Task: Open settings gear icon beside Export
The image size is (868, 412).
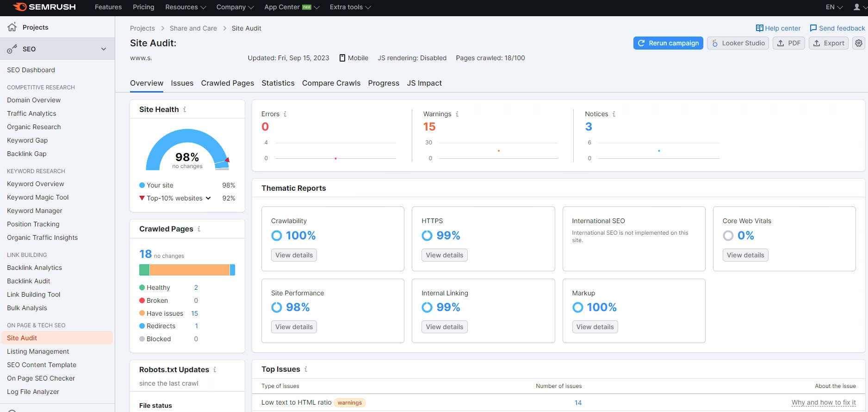Action: [x=859, y=43]
